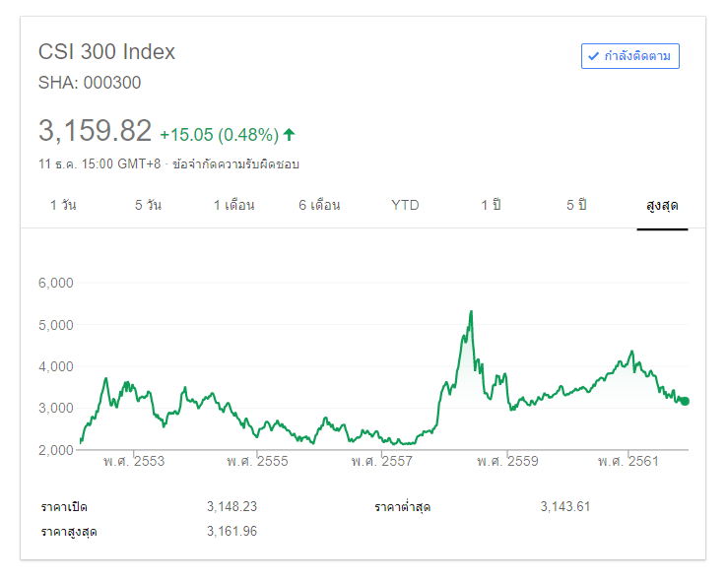Click the checkmark icon in the following button
728x582 pixels.
tap(593, 56)
